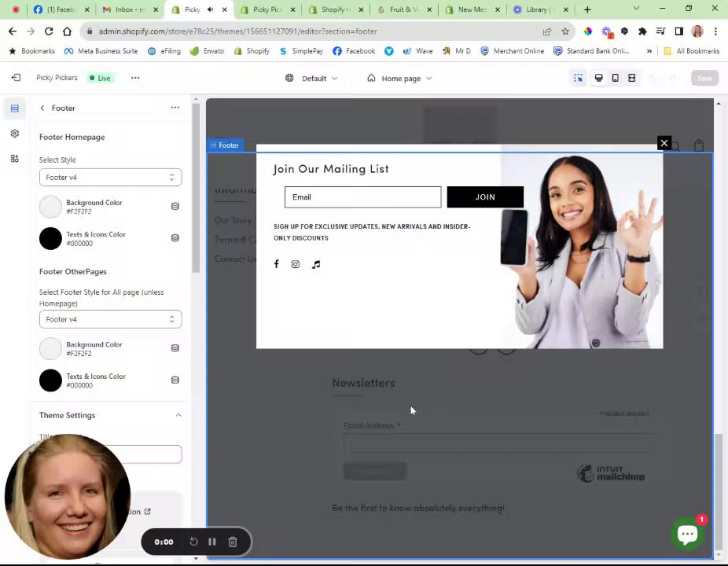Go to the browser home page
728x566 pixels.
(x=68, y=31)
